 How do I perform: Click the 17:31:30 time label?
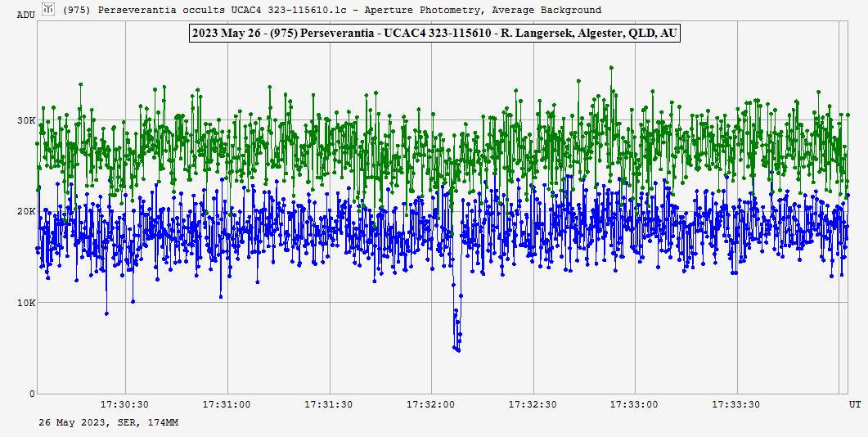[x=329, y=405]
